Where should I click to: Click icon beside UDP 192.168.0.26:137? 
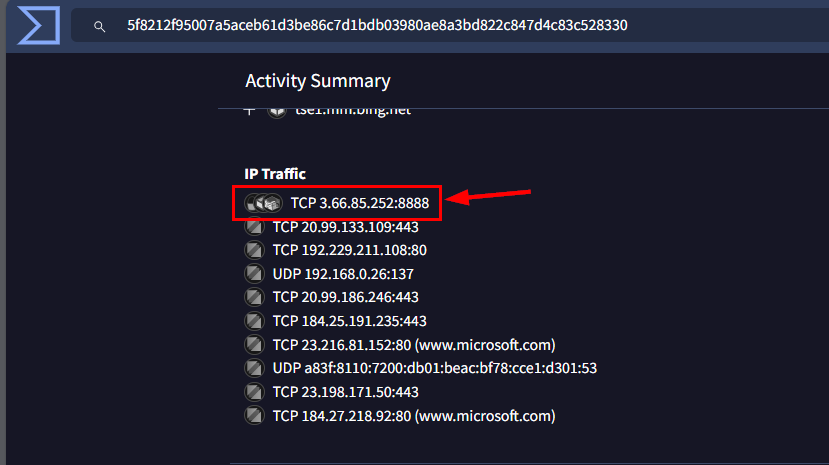point(254,273)
